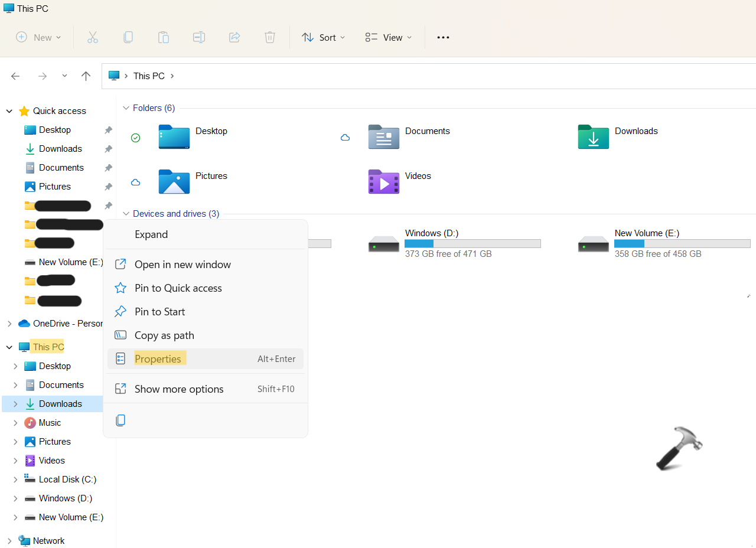The height and width of the screenshot is (548, 756).
Task: Collapse the Folders group header
Action: [126, 108]
